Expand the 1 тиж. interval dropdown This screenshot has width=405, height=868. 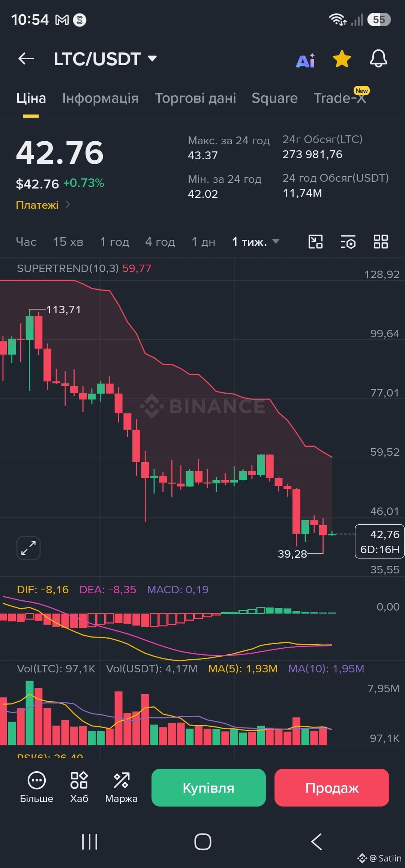[255, 242]
